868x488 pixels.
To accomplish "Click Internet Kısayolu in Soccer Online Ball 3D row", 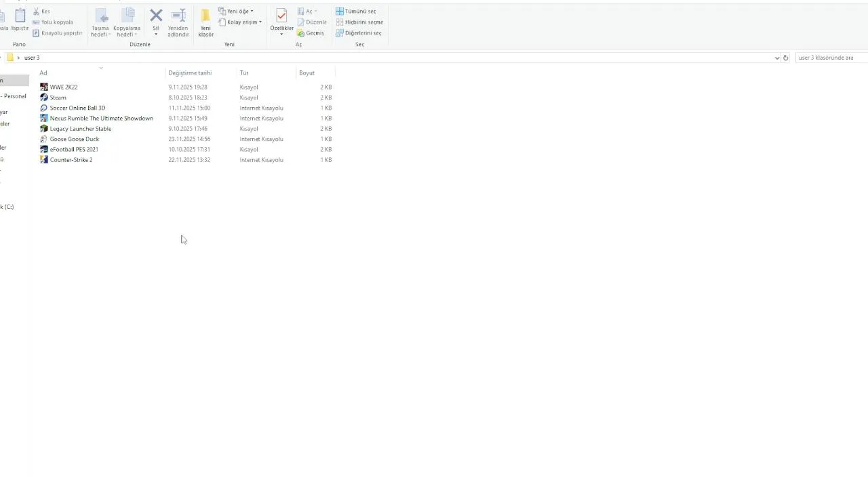I will (261, 108).
